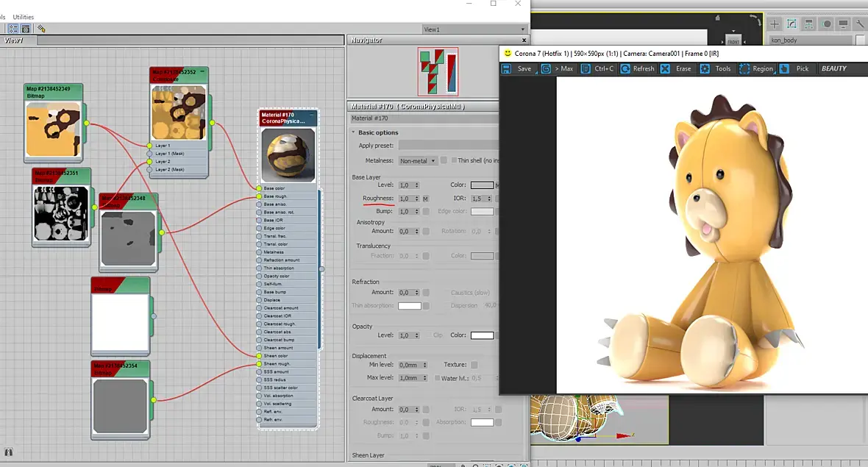Click the Erase icon in Corona toolbar
868x467 pixels.
(x=666, y=68)
